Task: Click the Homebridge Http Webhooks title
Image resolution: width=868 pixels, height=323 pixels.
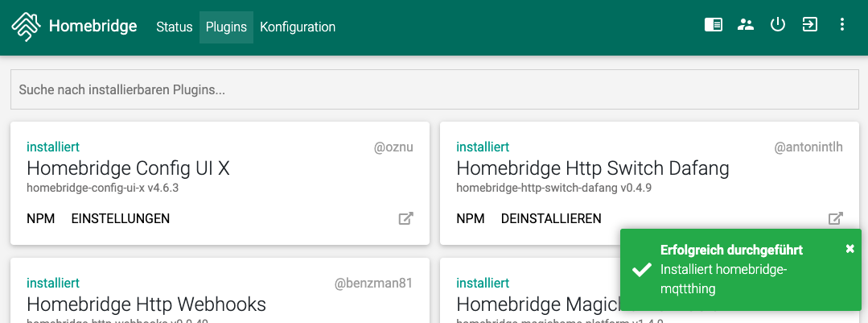Action: pos(146,304)
